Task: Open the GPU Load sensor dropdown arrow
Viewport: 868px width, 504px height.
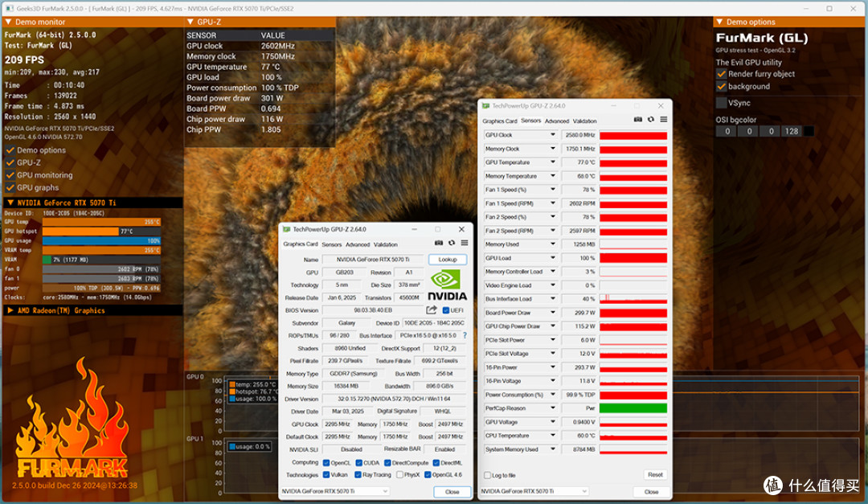Action: click(552, 257)
